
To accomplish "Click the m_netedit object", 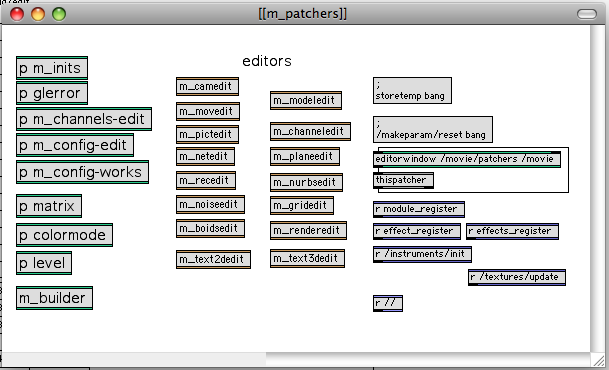I will pyautogui.click(x=205, y=156).
